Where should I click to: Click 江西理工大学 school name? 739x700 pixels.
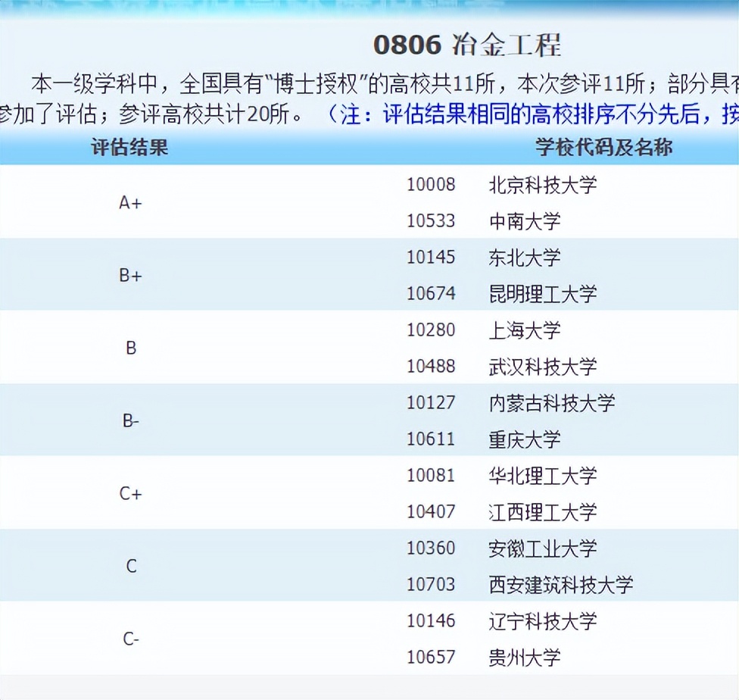tap(542, 512)
